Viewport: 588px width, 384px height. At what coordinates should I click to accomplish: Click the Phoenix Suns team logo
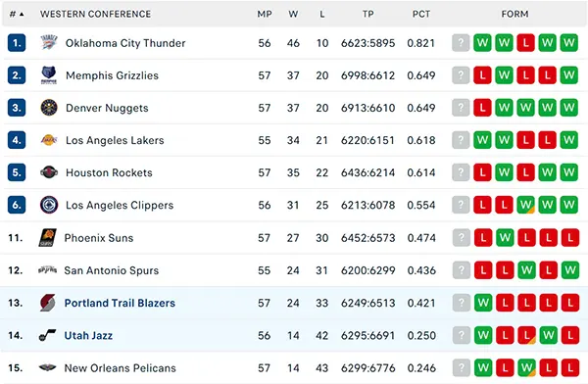point(48,238)
